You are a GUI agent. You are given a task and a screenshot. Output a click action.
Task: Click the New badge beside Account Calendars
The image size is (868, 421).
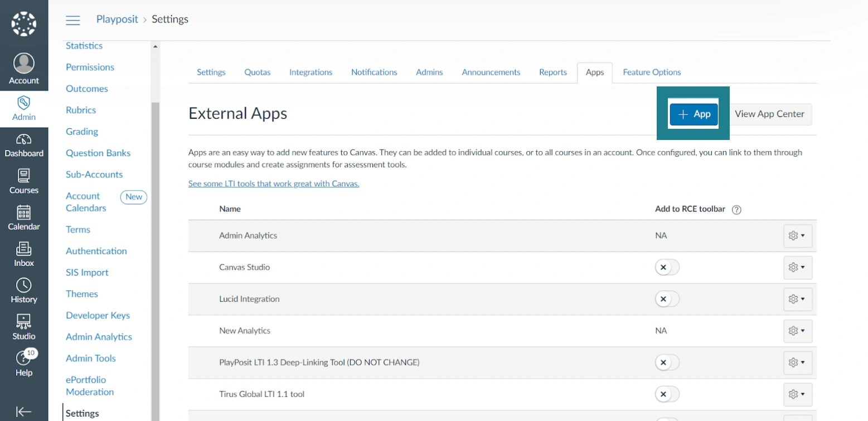click(134, 197)
